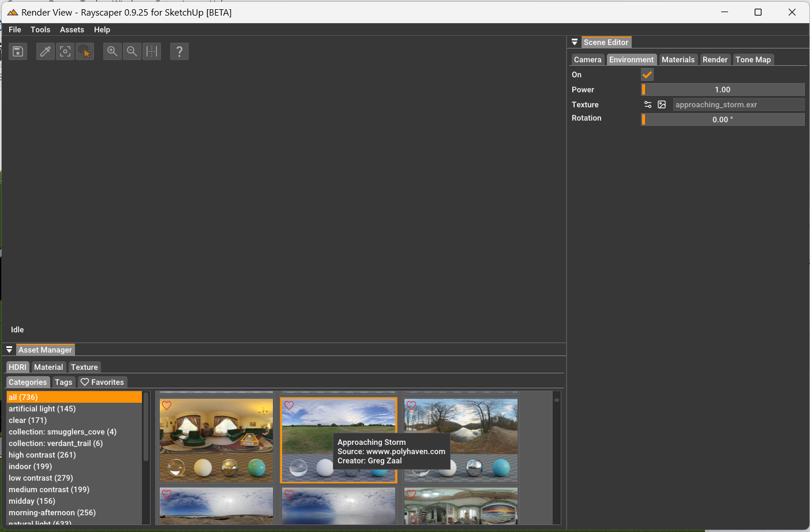Image resolution: width=810 pixels, height=532 pixels.
Task: Switch to the Camera tab
Action: pyautogui.click(x=588, y=59)
